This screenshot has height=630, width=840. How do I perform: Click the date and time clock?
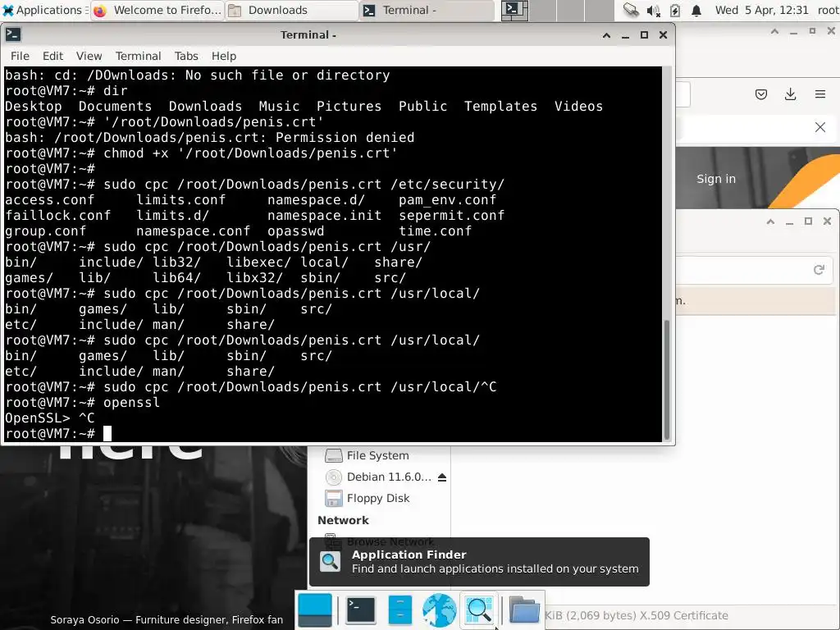pyautogui.click(x=761, y=10)
